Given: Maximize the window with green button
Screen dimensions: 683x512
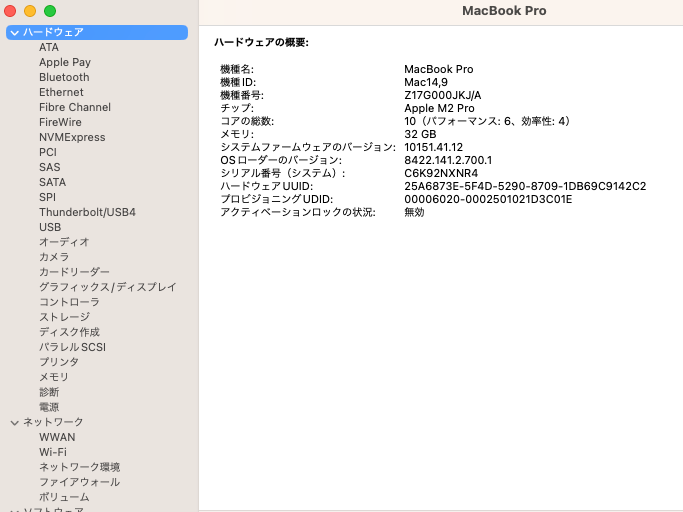Looking at the screenshot, I should (x=50, y=11).
